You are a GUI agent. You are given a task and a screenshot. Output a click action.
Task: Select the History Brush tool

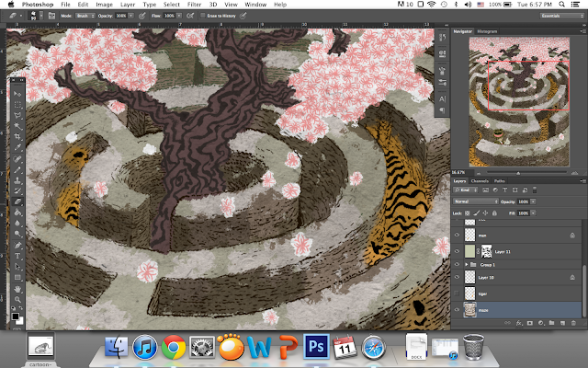pyautogui.click(x=17, y=190)
